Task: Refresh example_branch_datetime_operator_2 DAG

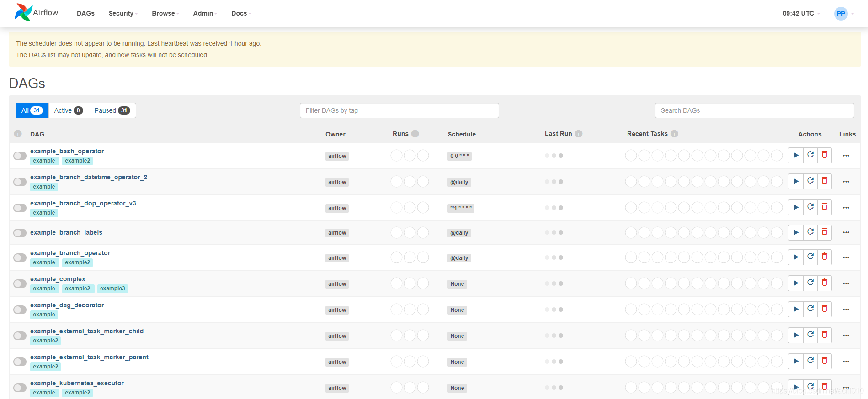Action: pyautogui.click(x=810, y=181)
